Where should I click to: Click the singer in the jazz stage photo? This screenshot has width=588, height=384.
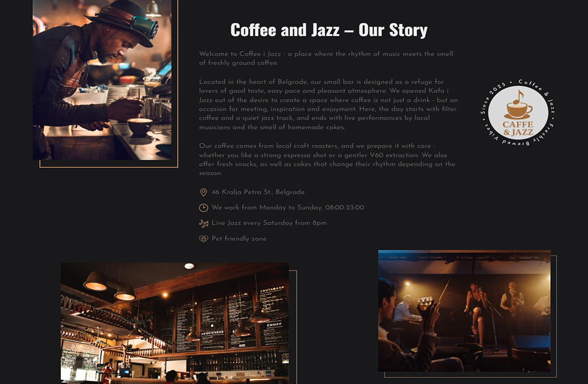pos(476,312)
